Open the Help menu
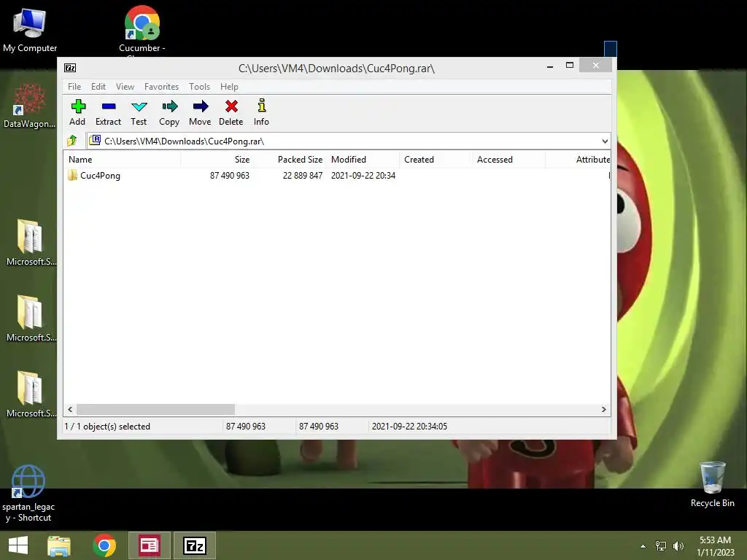 [229, 87]
